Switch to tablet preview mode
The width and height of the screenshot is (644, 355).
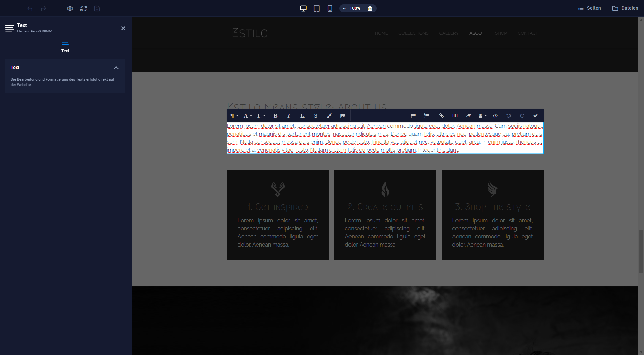point(316,8)
